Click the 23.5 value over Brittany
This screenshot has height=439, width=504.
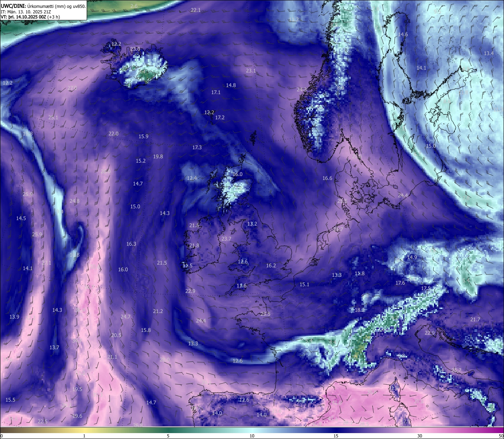click(x=265, y=314)
